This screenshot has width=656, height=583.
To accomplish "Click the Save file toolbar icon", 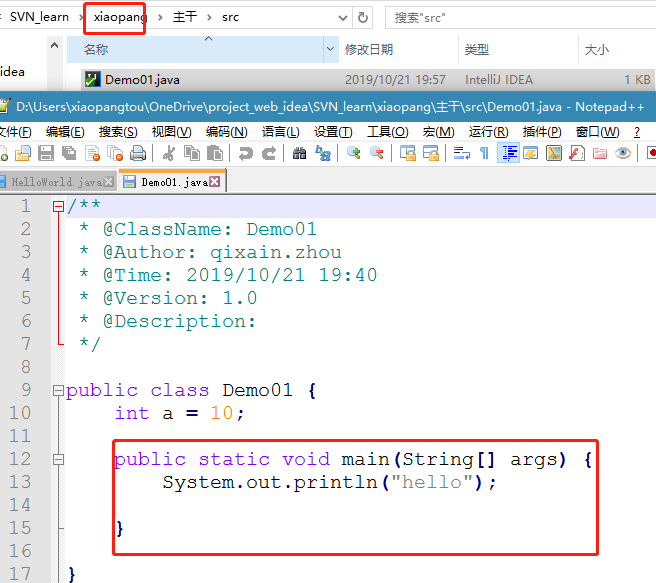I will point(46,153).
